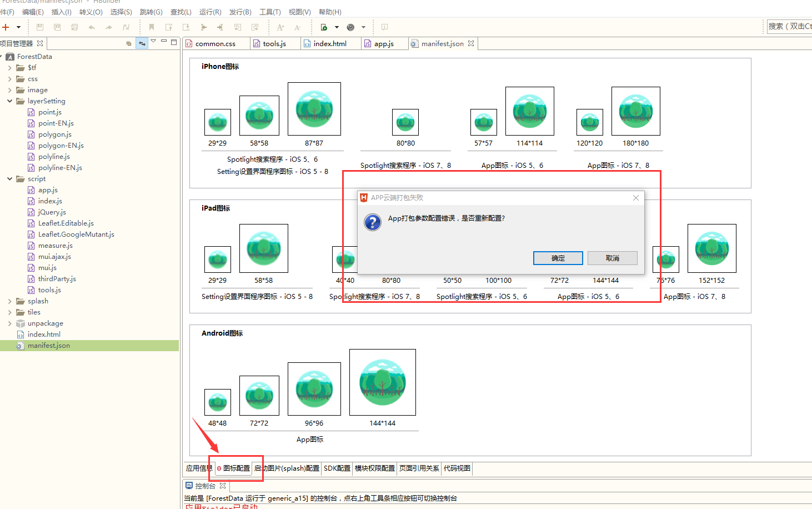This screenshot has width=812, height=509.
Task: Open the 运行(R) menu
Action: coord(210,12)
